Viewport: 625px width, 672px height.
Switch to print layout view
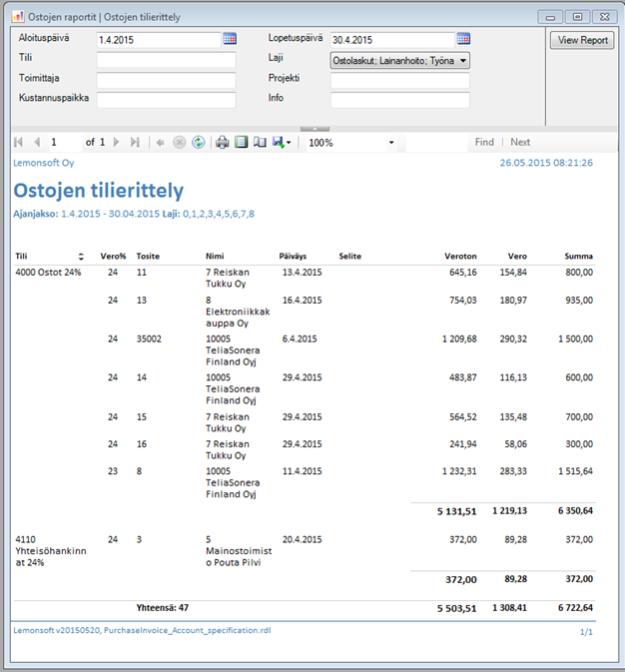242,142
